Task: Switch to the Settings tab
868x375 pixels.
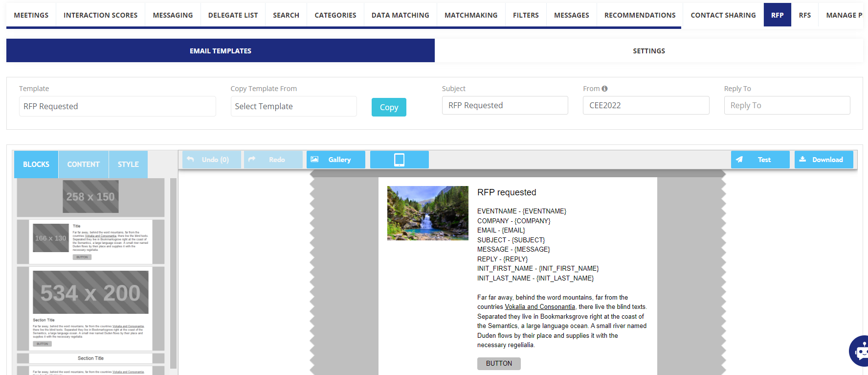Action: 648,51
